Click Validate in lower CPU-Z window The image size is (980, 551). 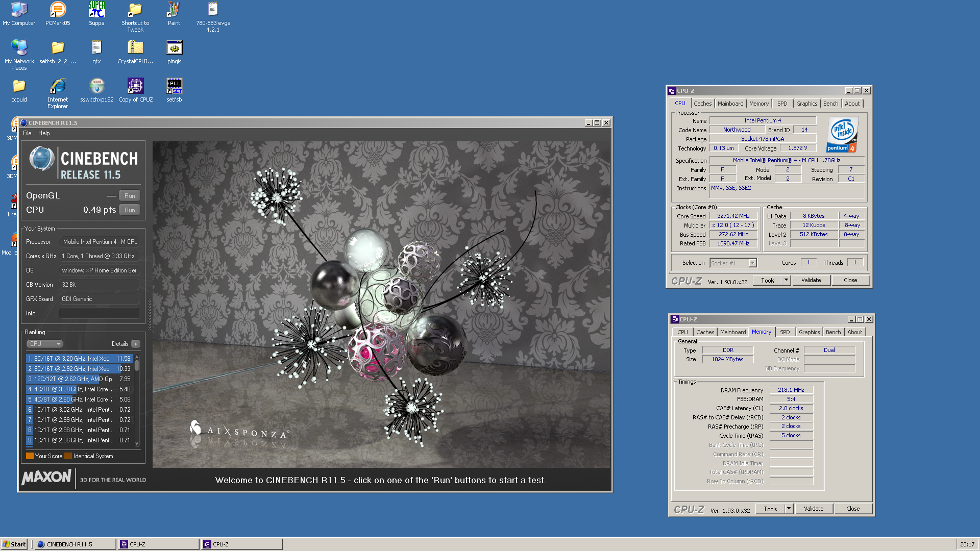click(x=814, y=509)
